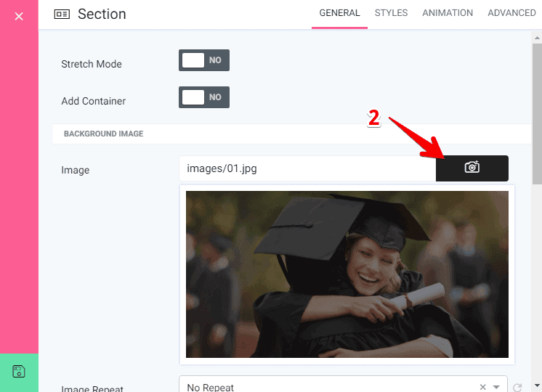This screenshot has height=392, width=542.
Task: Click the scrollbar up arrow
Action: (537, 36)
